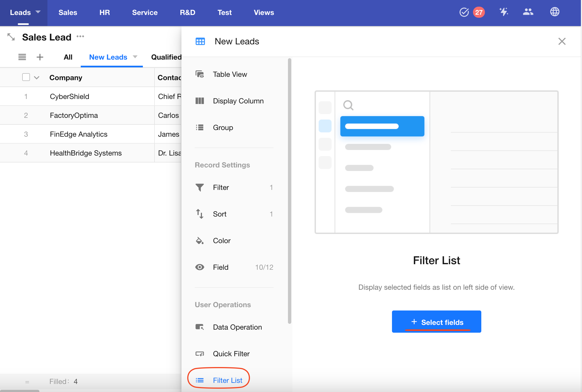
Task: Open the view list hamburger icon
Action: tap(22, 57)
